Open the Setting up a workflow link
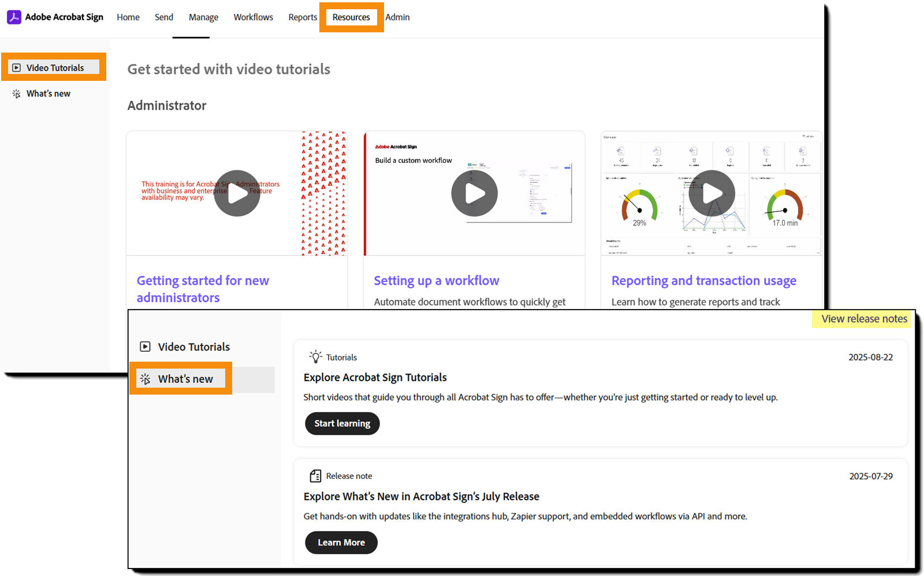This screenshot has width=924, height=576. [x=436, y=280]
